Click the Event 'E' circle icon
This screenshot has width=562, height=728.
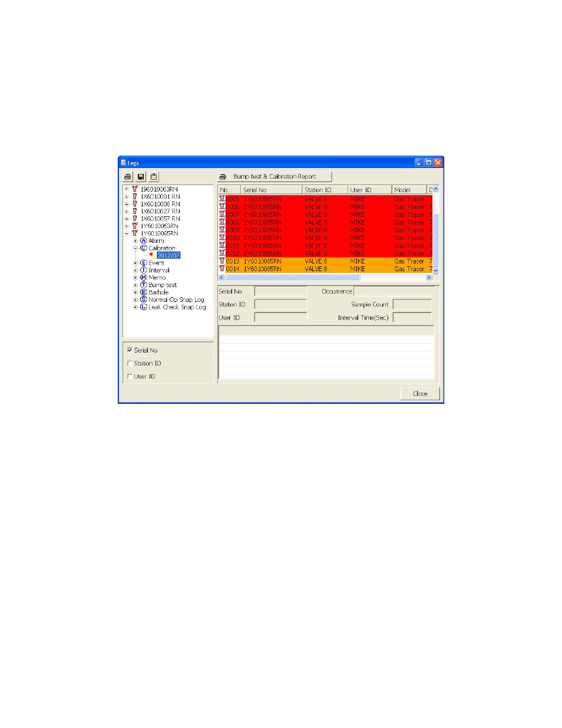click(x=143, y=263)
